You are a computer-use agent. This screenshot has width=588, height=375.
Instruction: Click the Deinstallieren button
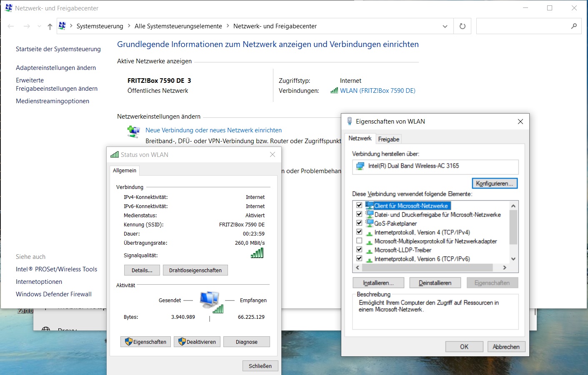pyautogui.click(x=435, y=283)
